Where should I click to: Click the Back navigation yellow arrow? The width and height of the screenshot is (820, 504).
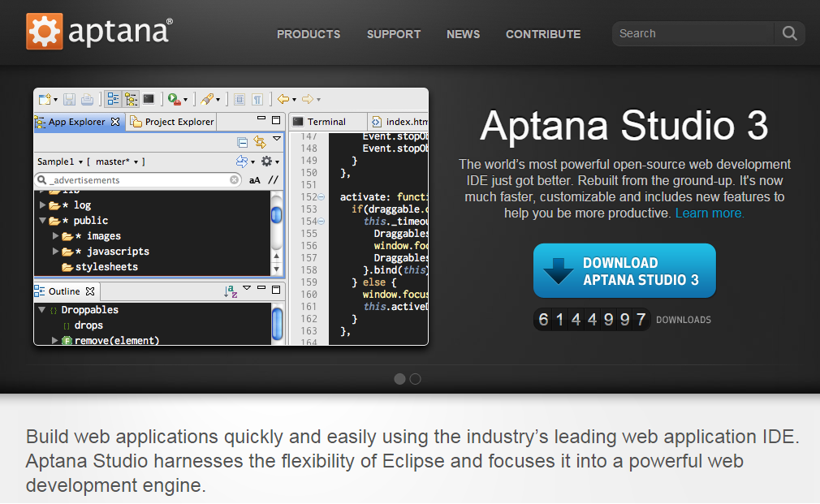coord(283,99)
